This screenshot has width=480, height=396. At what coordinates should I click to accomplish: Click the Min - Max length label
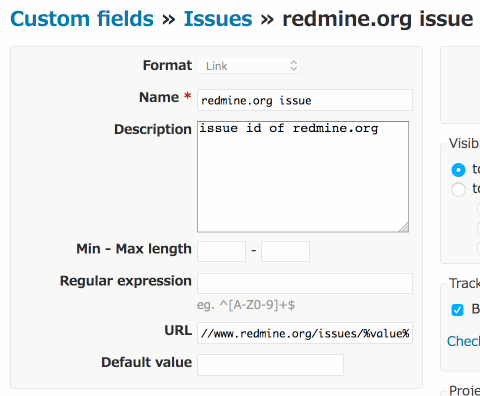tap(134, 249)
